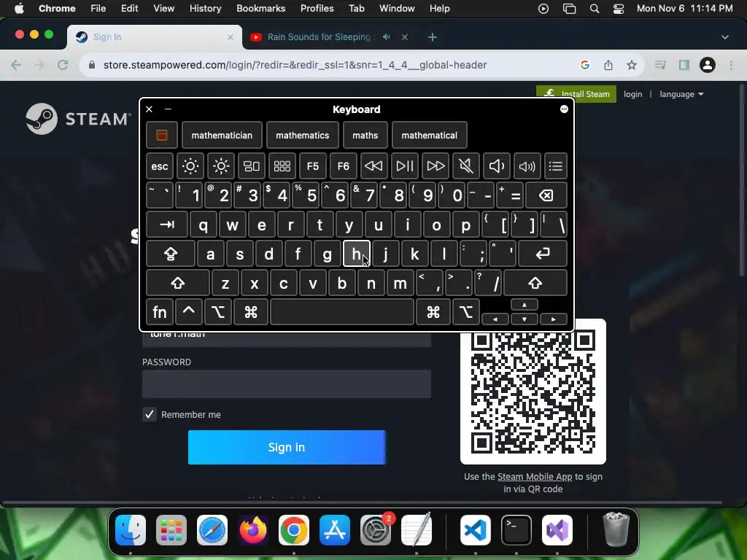This screenshot has height=560, width=747.
Task: Toggle the Remember me checkbox
Action: coord(150,414)
